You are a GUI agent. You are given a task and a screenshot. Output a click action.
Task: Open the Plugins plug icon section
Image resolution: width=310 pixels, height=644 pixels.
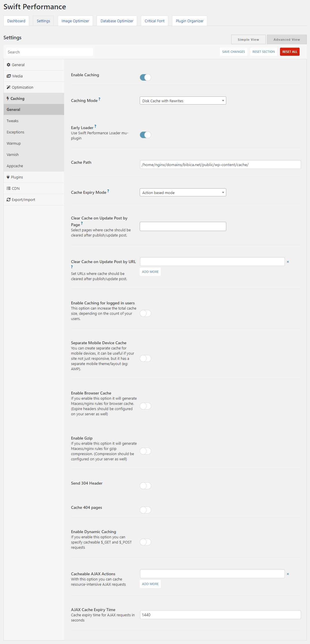8,177
